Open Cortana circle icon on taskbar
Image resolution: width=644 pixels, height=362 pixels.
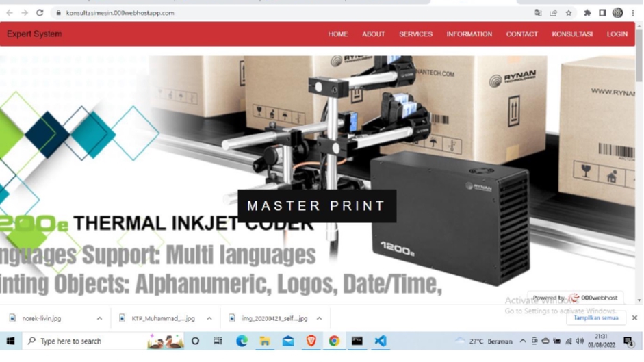point(196,341)
